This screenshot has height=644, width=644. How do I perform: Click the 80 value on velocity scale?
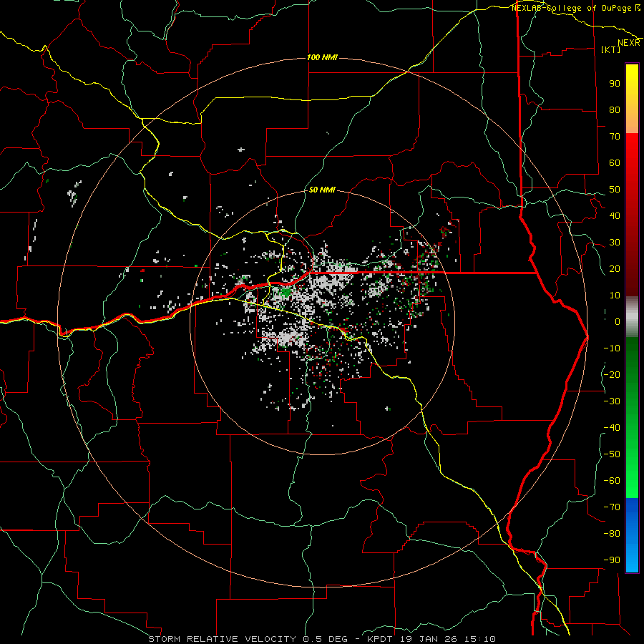click(x=615, y=110)
